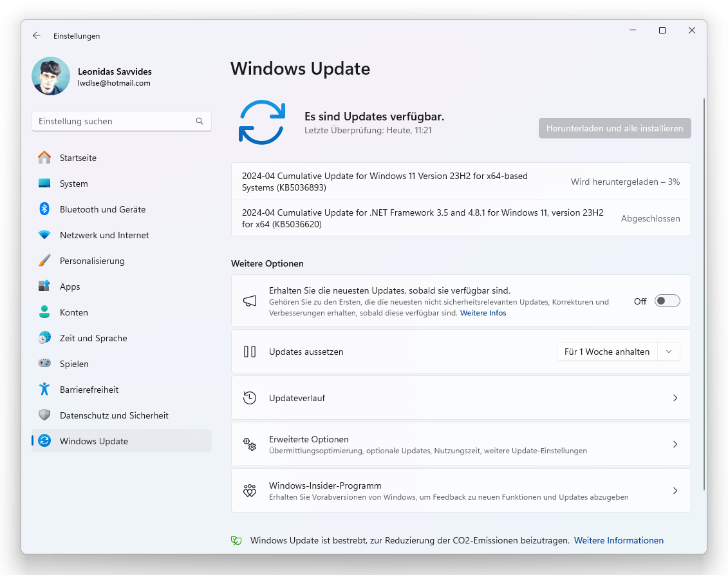
Task: Click the Datenschutz shield icon
Action: tap(44, 414)
